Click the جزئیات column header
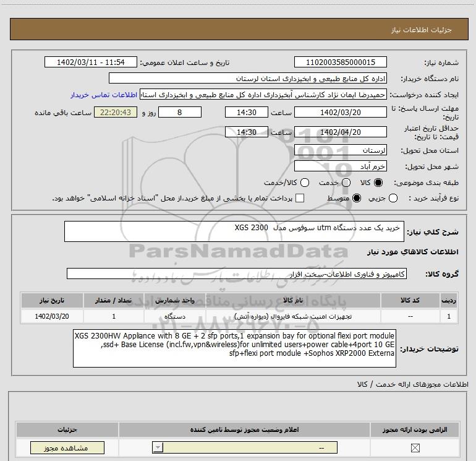The width and height of the screenshot is (476, 461). tap(67, 429)
